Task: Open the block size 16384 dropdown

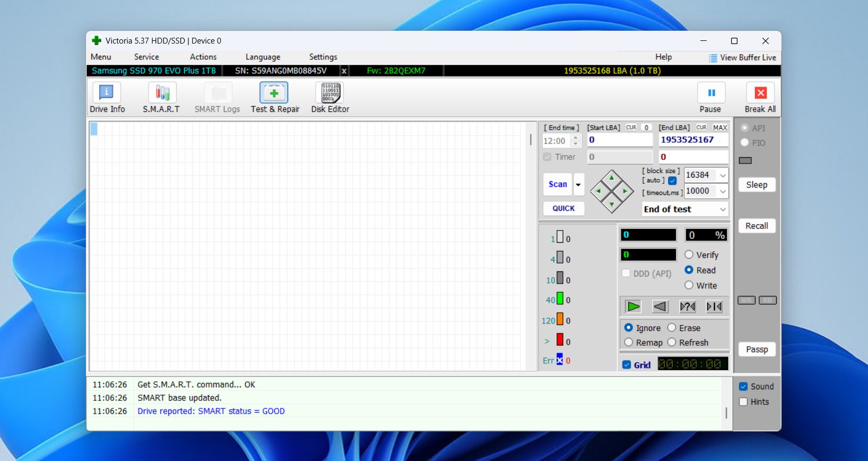Action: tap(723, 175)
